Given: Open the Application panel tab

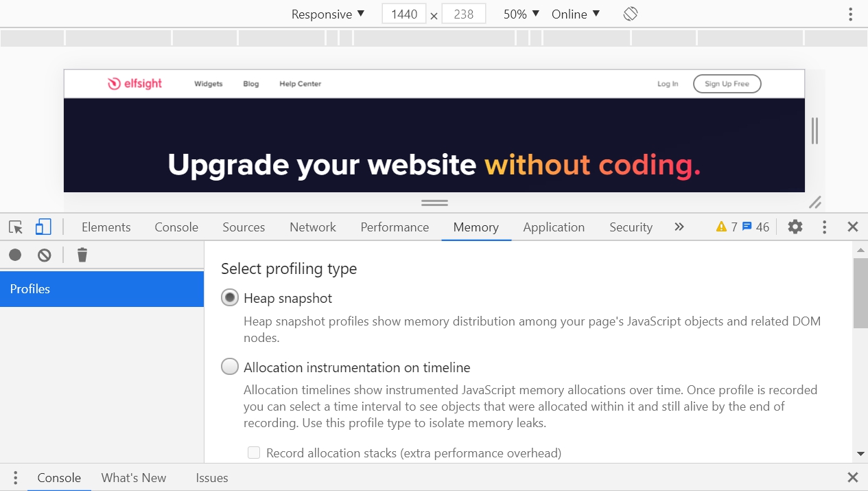Looking at the screenshot, I should (x=553, y=227).
